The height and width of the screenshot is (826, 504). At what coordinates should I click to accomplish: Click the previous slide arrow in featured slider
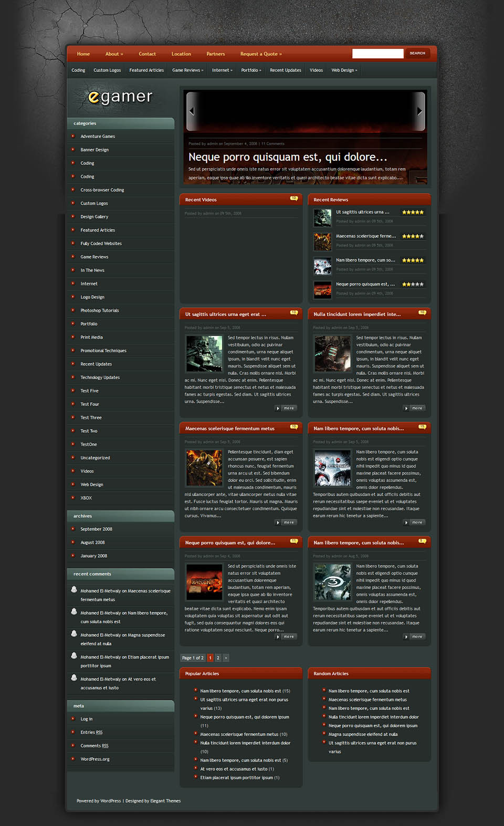(x=192, y=111)
